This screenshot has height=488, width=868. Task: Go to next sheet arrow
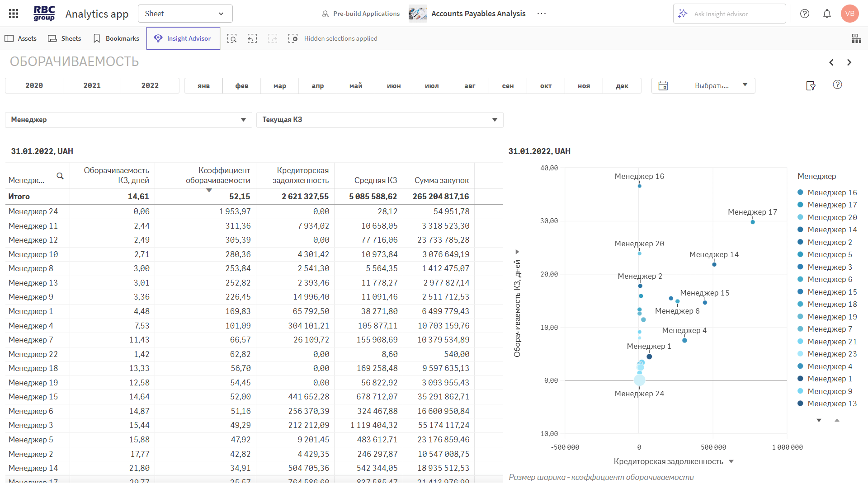[849, 62]
